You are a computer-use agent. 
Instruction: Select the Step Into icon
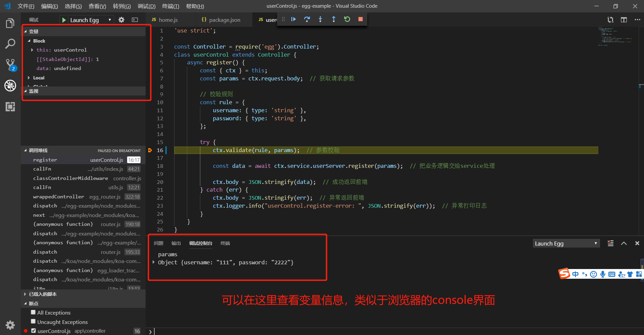pyautogui.click(x=320, y=19)
